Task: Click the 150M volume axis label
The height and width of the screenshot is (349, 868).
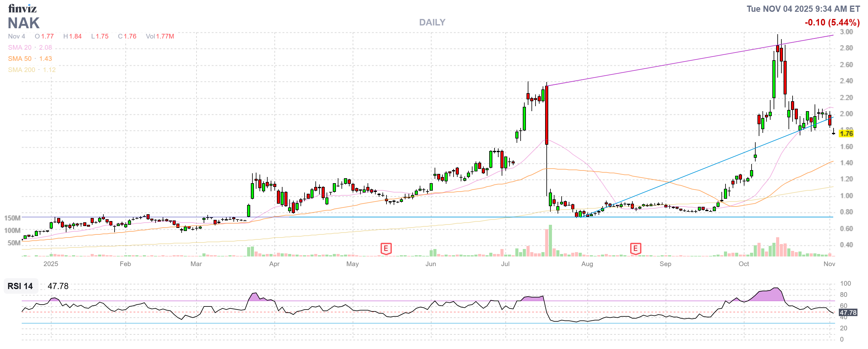Action: tap(12, 218)
